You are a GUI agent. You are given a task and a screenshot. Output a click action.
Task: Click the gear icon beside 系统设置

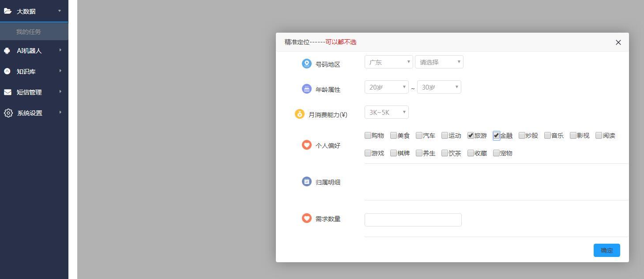coord(8,113)
